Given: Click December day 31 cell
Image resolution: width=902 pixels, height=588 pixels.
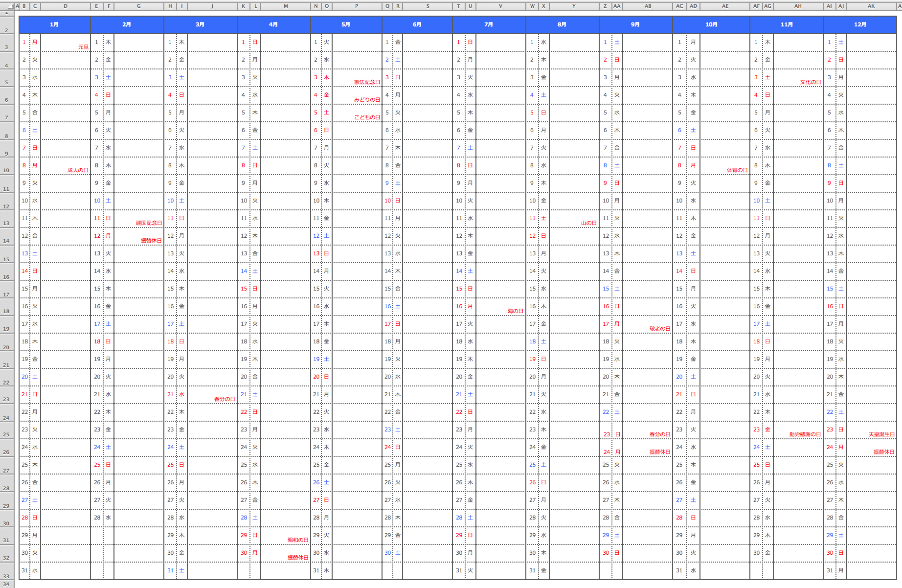Looking at the screenshot, I should [x=830, y=570].
